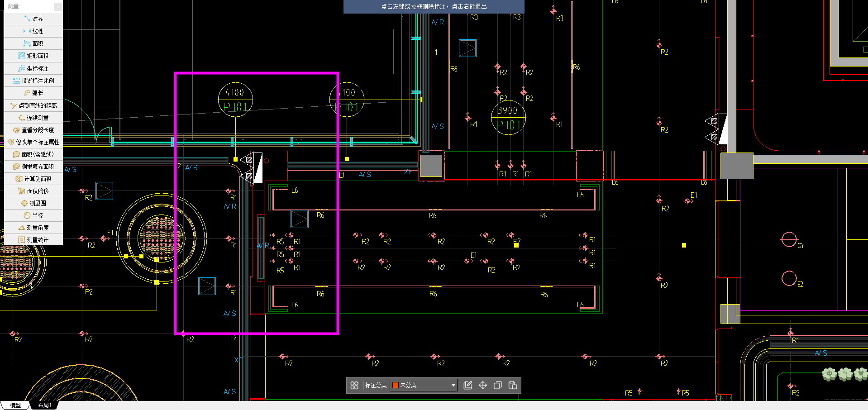This screenshot has width=868, height=410.
Task: Pick the 面积 area measurement tool
Action: point(33,43)
